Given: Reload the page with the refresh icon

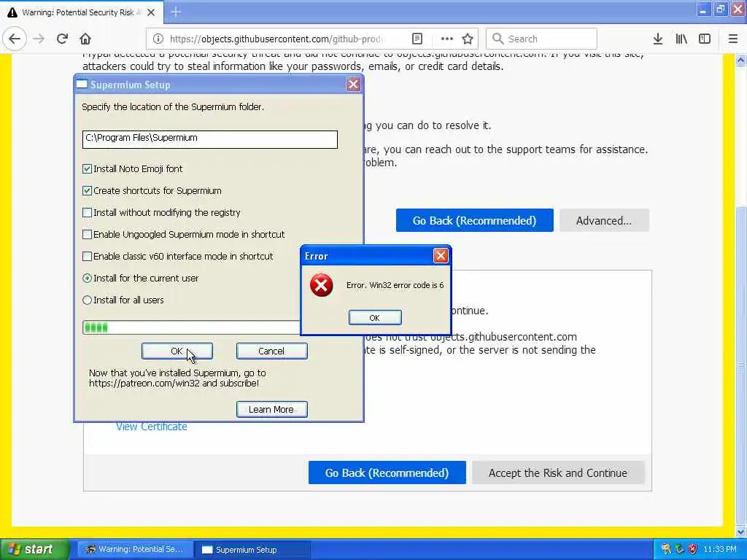Looking at the screenshot, I should pos(62,39).
